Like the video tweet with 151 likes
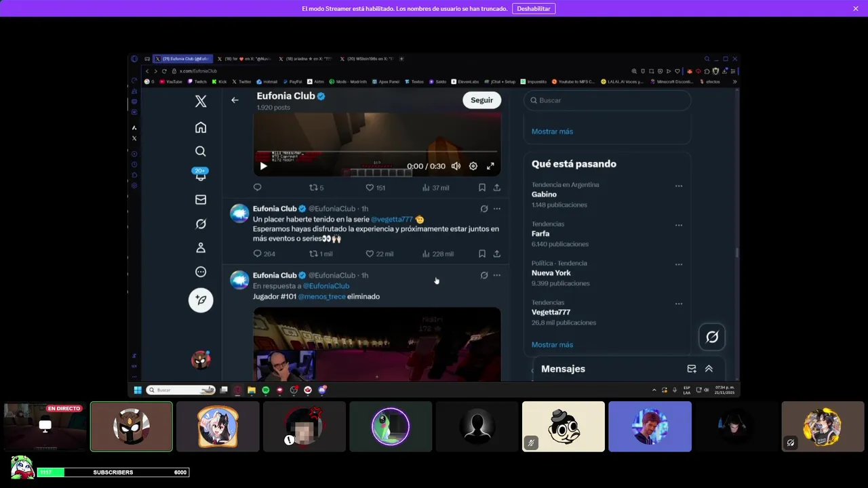 coord(375,187)
